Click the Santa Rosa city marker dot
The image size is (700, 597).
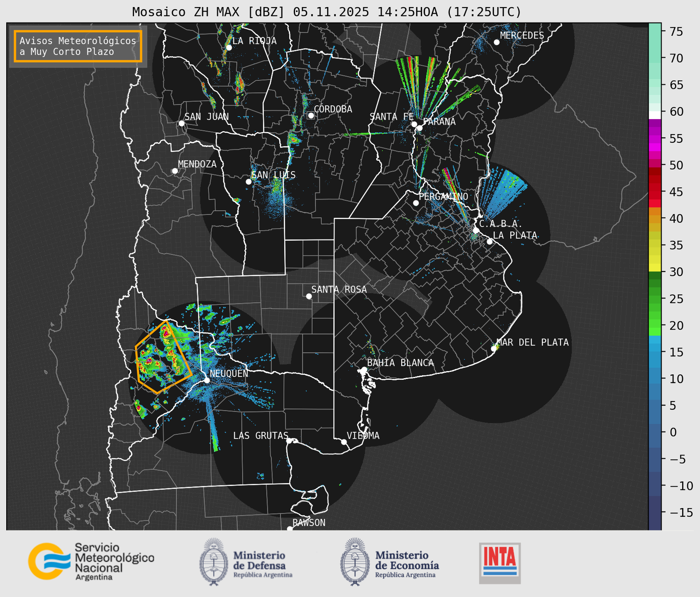point(309,296)
